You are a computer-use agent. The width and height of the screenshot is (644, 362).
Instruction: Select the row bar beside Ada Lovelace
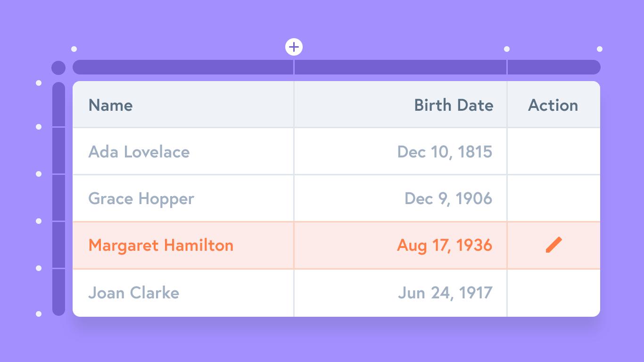click(58, 151)
